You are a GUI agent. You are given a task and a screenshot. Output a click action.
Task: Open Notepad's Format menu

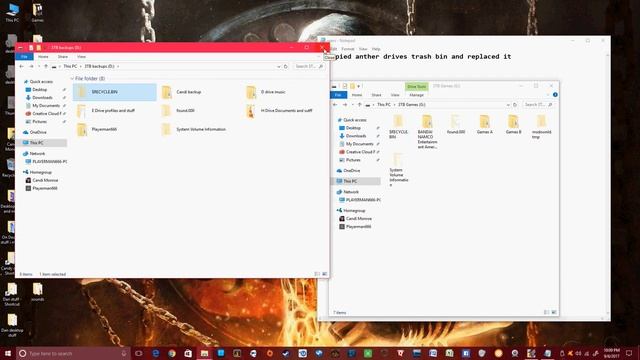coord(348,49)
